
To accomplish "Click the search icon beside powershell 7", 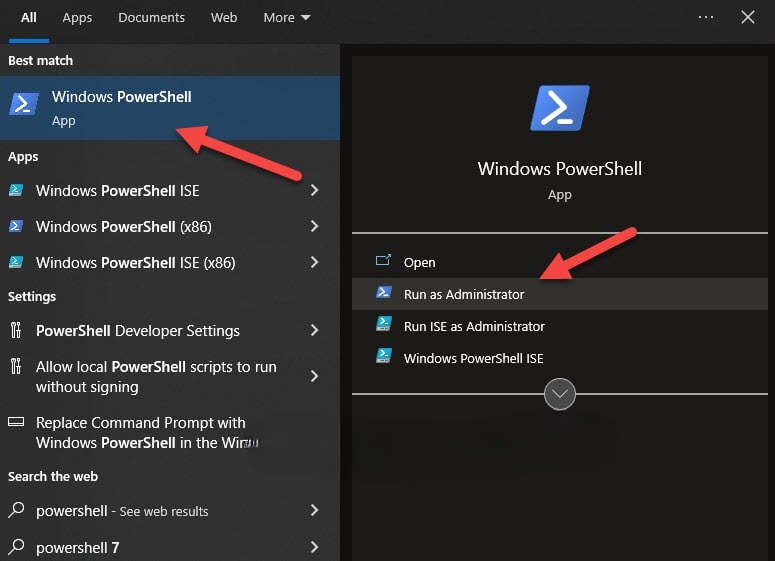I will point(16,546).
